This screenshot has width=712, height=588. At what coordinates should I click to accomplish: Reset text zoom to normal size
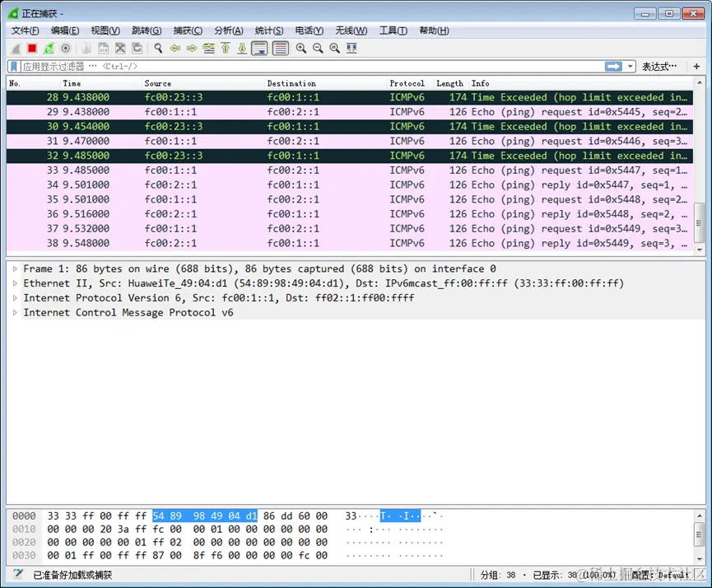click(x=335, y=48)
